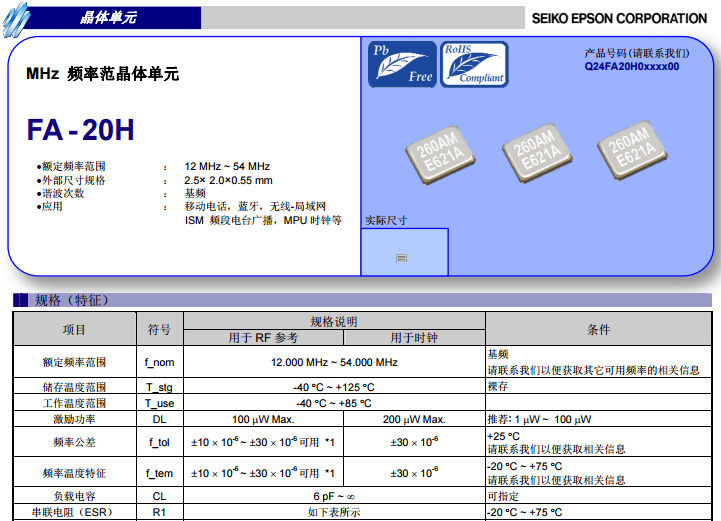Click product number Q24FA20H0xxxx00
This screenshot has height=521, width=721.
coord(632,66)
